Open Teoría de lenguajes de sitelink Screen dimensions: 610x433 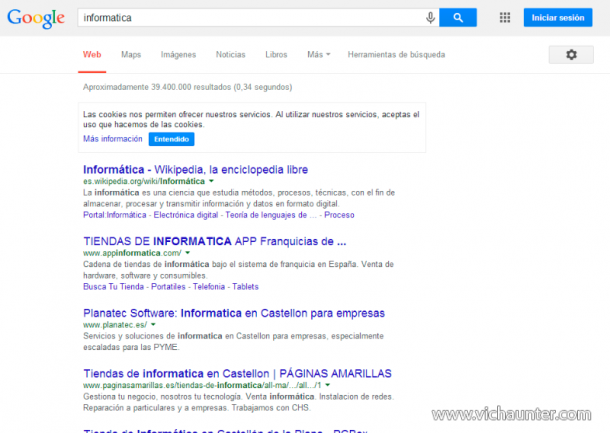point(271,215)
